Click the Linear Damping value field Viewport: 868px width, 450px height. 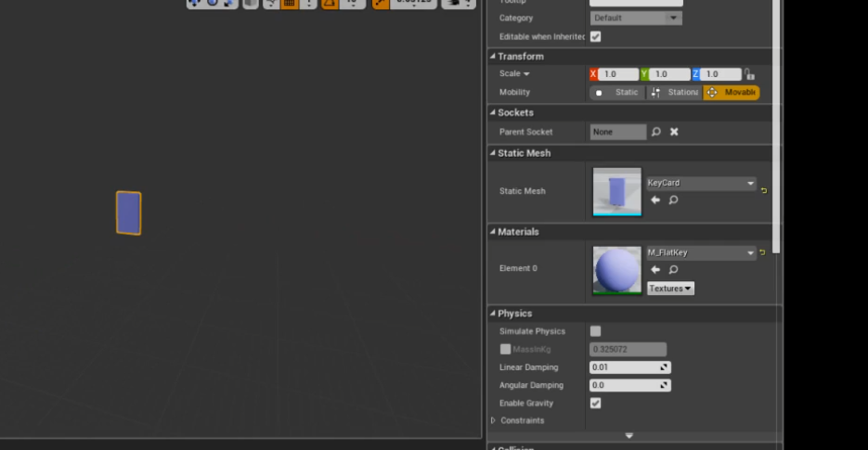point(630,367)
